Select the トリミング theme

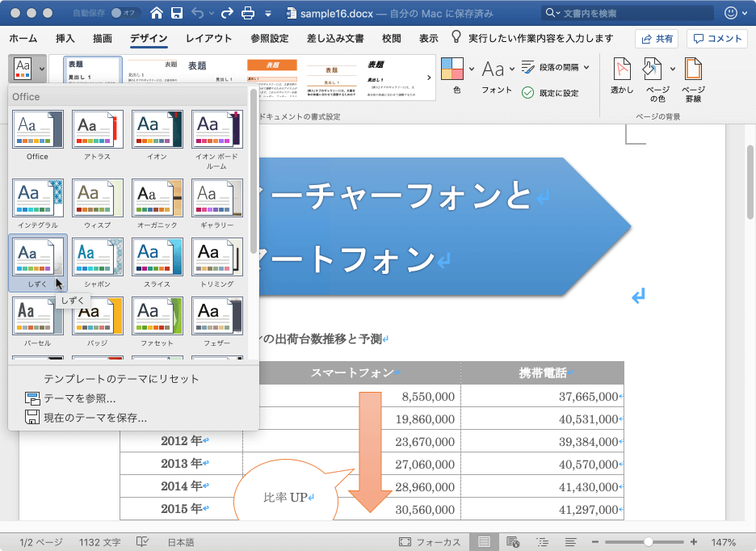point(217,257)
